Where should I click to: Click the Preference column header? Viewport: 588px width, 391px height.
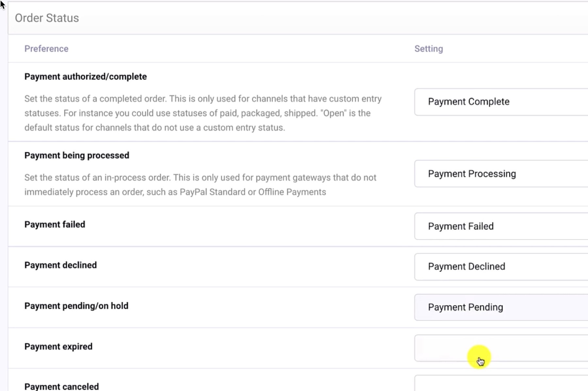pyautogui.click(x=46, y=48)
